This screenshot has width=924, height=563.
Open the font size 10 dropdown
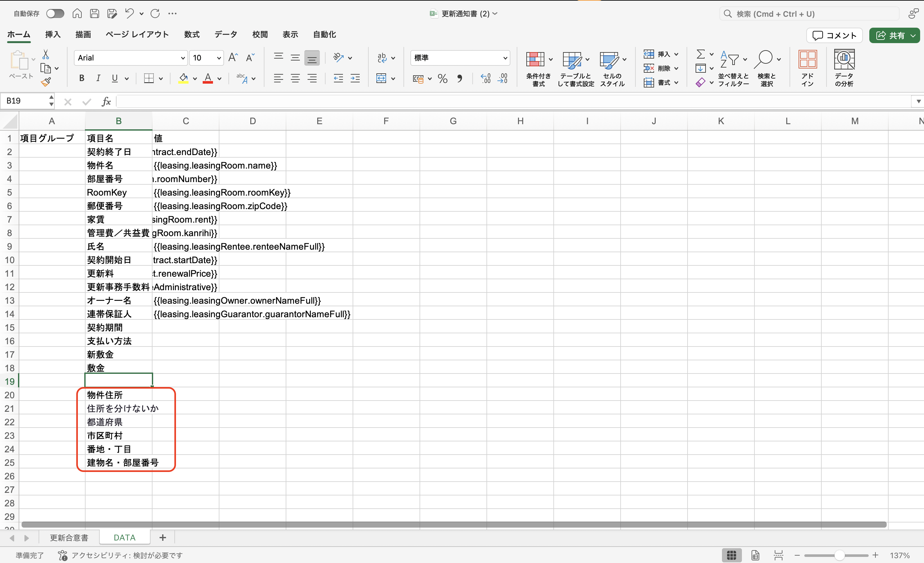pos(219,58)
